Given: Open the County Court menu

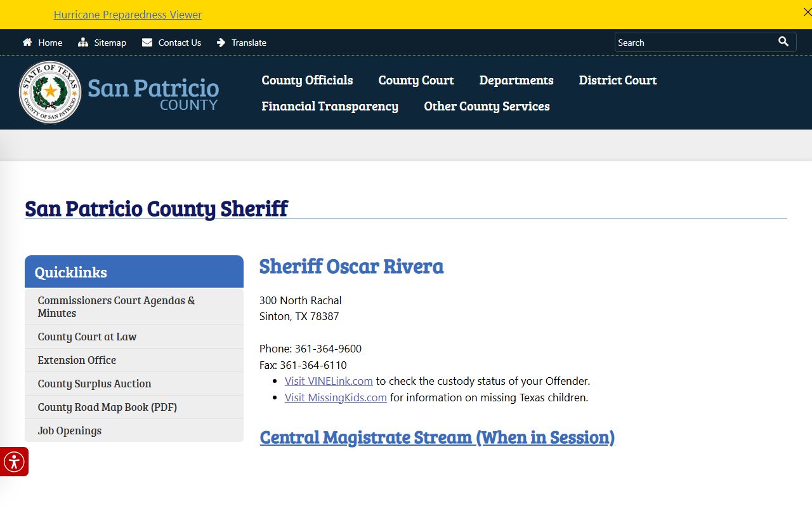Looking at the screenshot, I should click(x=416, y=80).
